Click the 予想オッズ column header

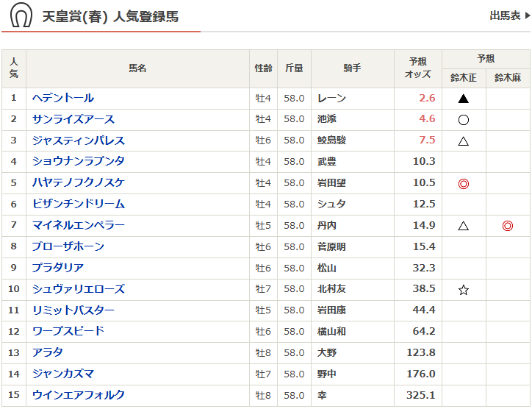point(417,68)
